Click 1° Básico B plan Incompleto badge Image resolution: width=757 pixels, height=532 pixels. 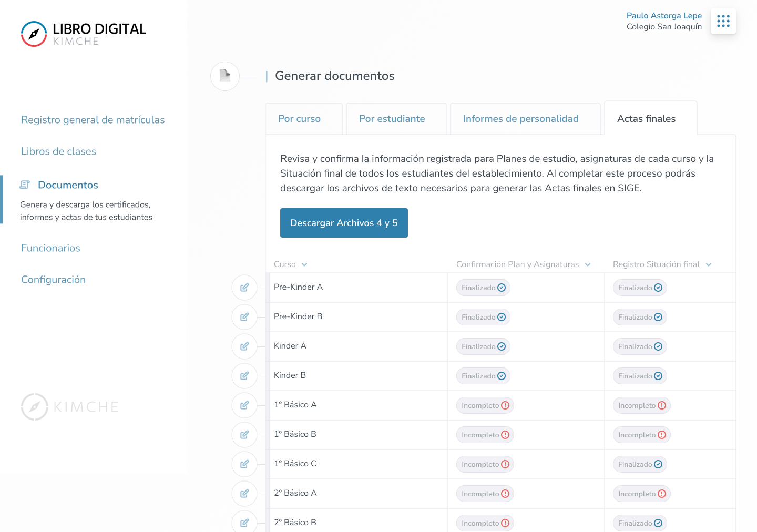click(485, 435)
